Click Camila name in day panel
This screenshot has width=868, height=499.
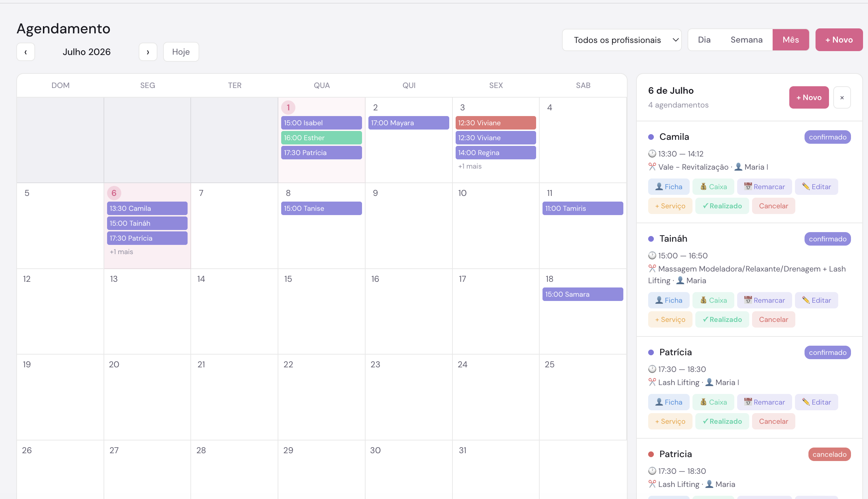[x=674, y=137]
